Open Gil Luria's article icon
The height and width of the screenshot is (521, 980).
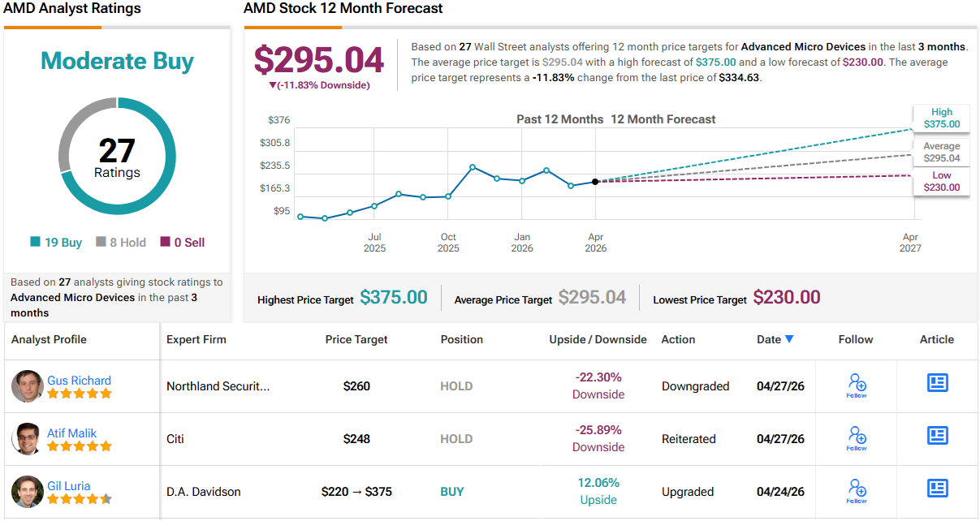937,489
